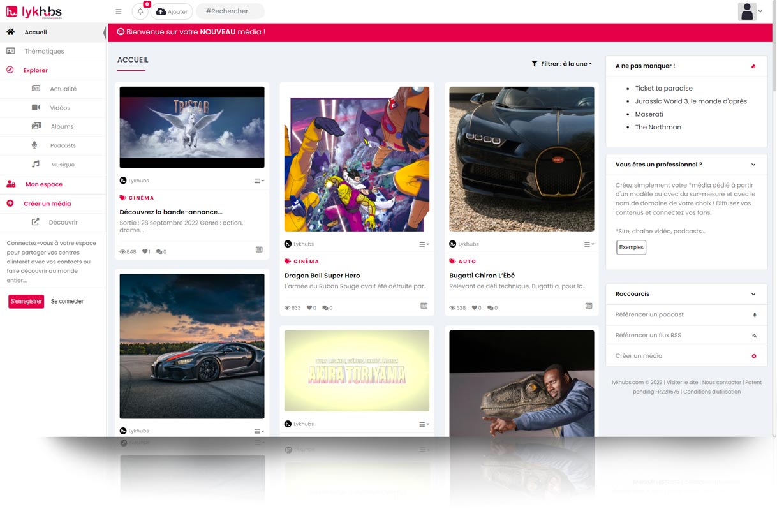Open options menu on Bugatti Chiron L'Ébé card
Screen dimensions: 777x532
[589, 244]
